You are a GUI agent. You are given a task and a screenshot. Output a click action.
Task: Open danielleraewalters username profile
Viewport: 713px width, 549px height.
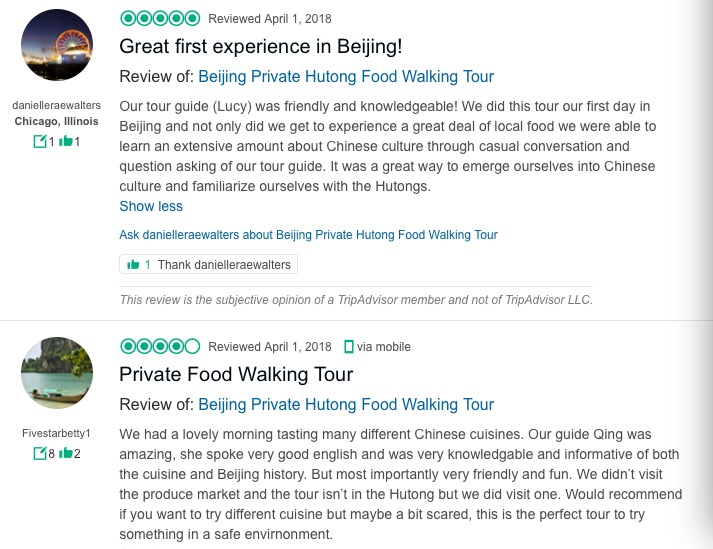click(x=56, y=105)
